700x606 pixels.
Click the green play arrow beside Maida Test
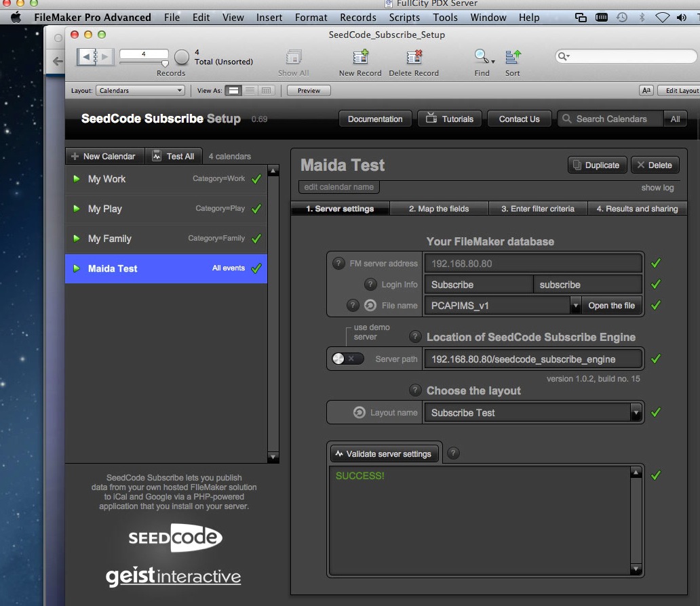point(77,268)
